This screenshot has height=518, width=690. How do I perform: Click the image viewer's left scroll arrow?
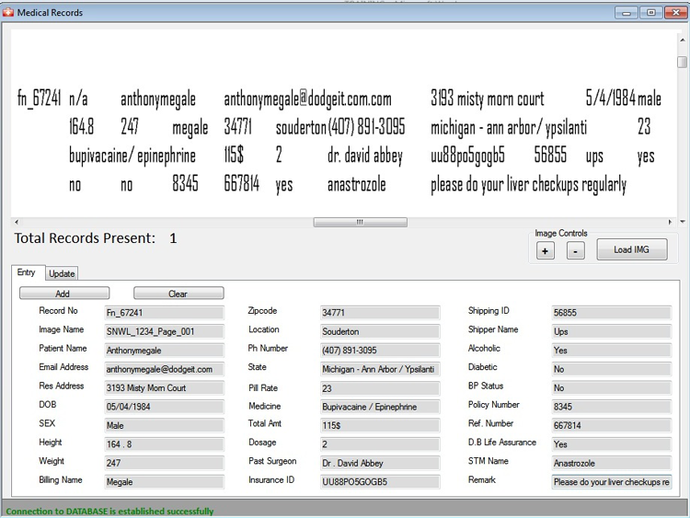tap(17, 222)
